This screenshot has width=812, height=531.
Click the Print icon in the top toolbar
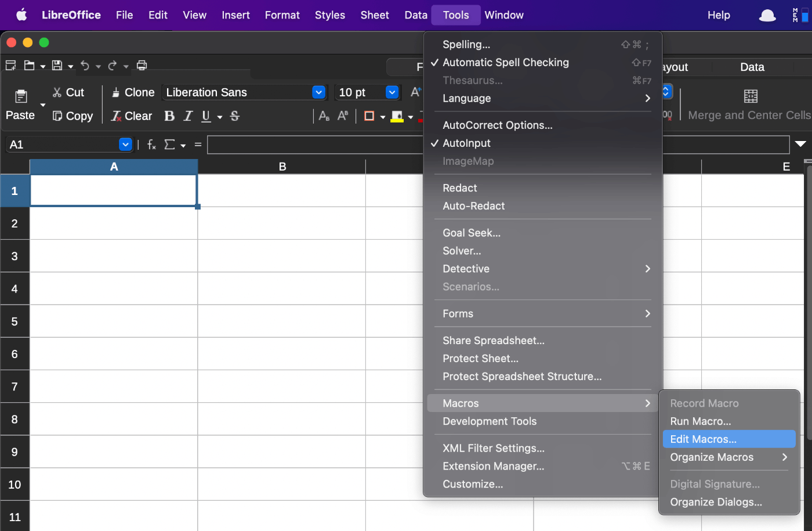[142, 66]
